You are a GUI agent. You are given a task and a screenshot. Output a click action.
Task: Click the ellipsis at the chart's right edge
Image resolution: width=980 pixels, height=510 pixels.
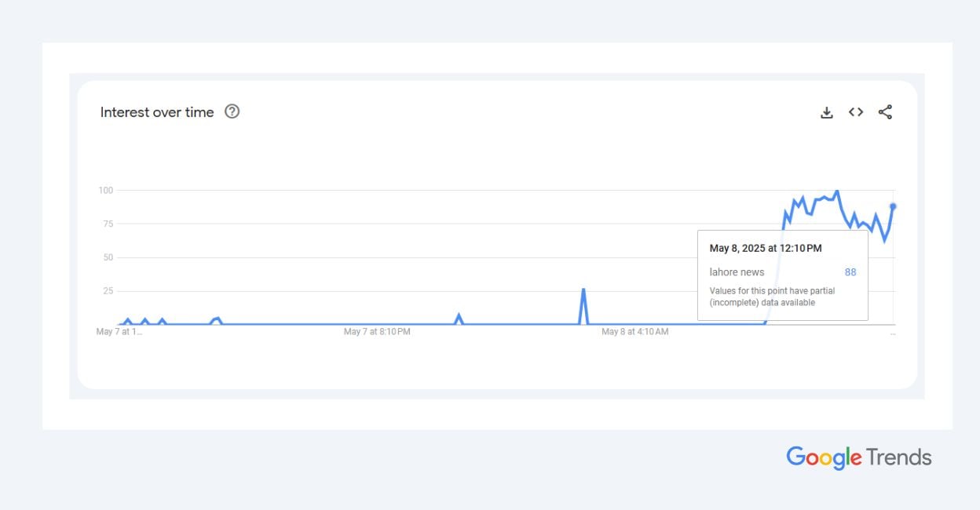[x=892, y=333]
